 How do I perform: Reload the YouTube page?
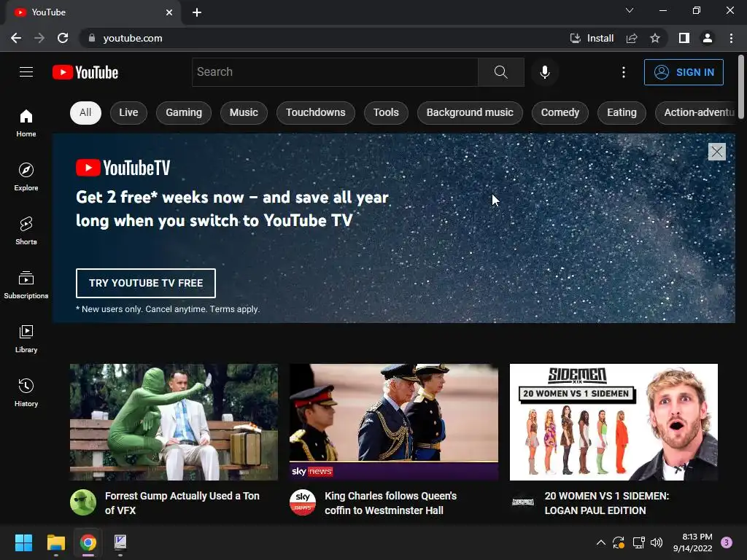tap(63, 38)
